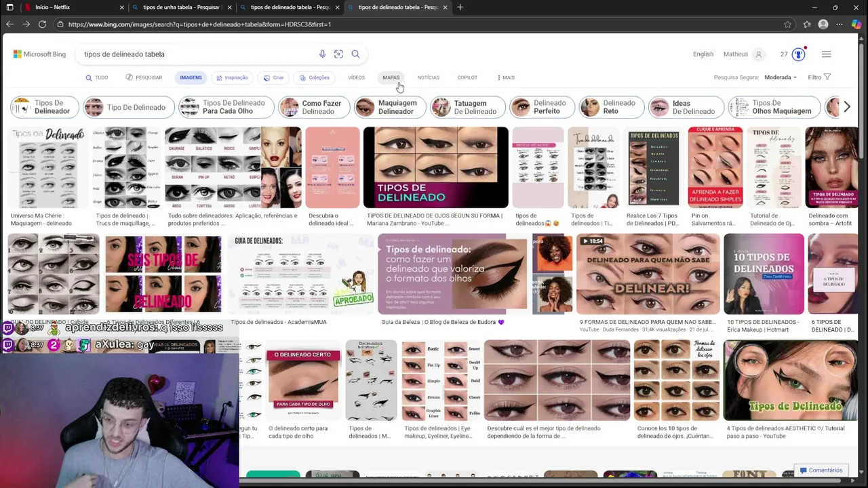Image resolution: width=868 pixels, height=488 pixels.
Task: Click the site lock icon in address bar
Action: click(60, 24)
